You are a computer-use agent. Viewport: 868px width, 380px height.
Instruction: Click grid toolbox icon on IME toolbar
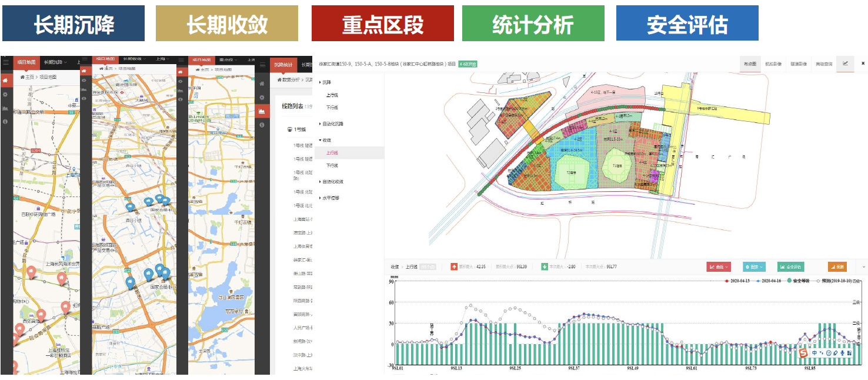pos(849,353)
